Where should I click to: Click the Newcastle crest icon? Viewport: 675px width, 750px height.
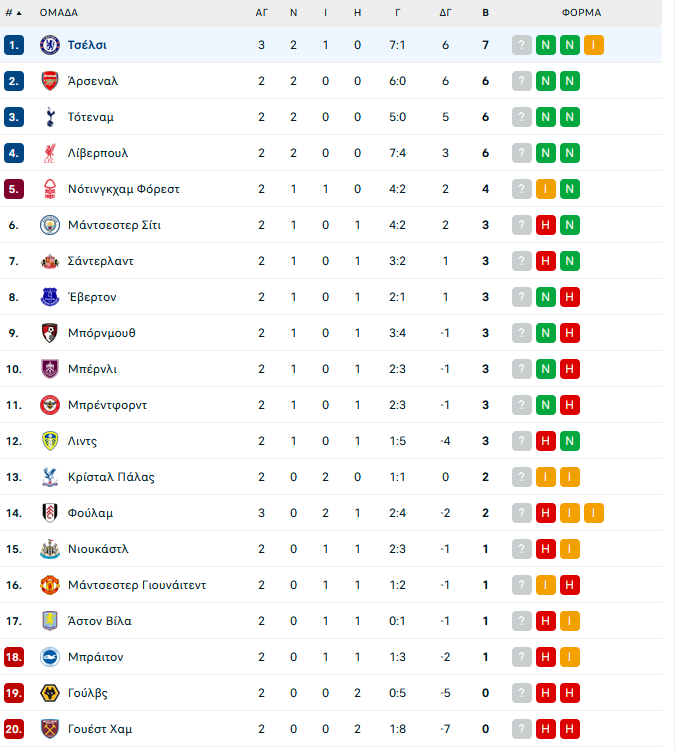coord(50,549)
